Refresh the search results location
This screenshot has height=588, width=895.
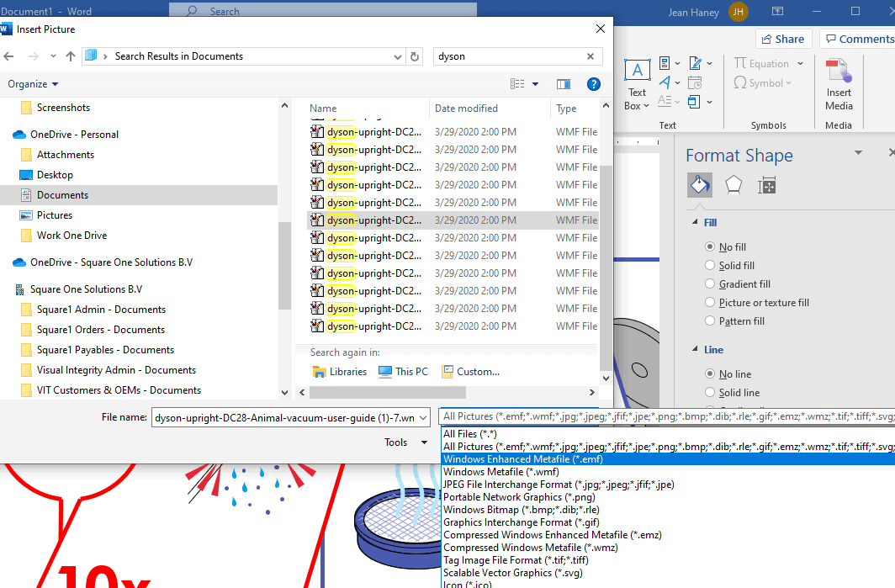[x=415, y=56]
